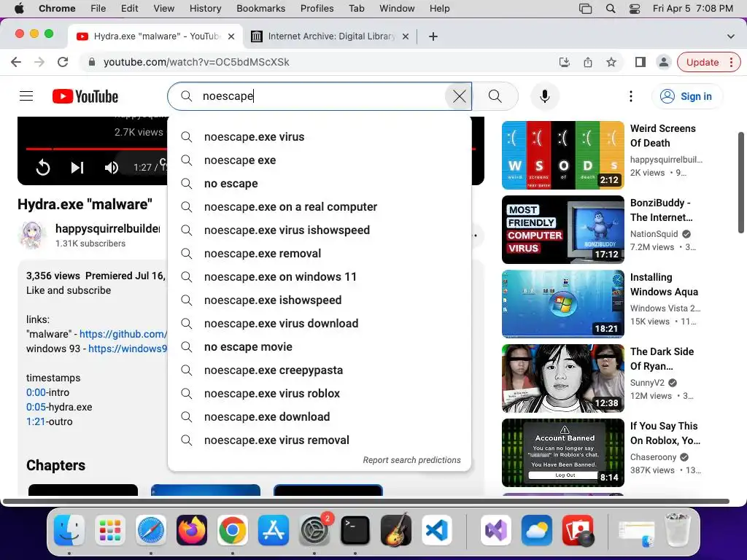Skip to the next video

click(x=77, y=168)
